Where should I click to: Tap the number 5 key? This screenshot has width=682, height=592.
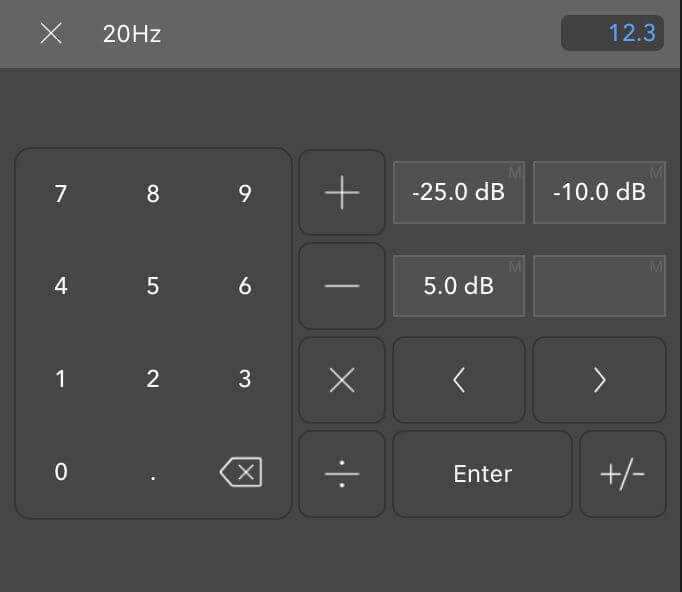click(x=153, y=286)
